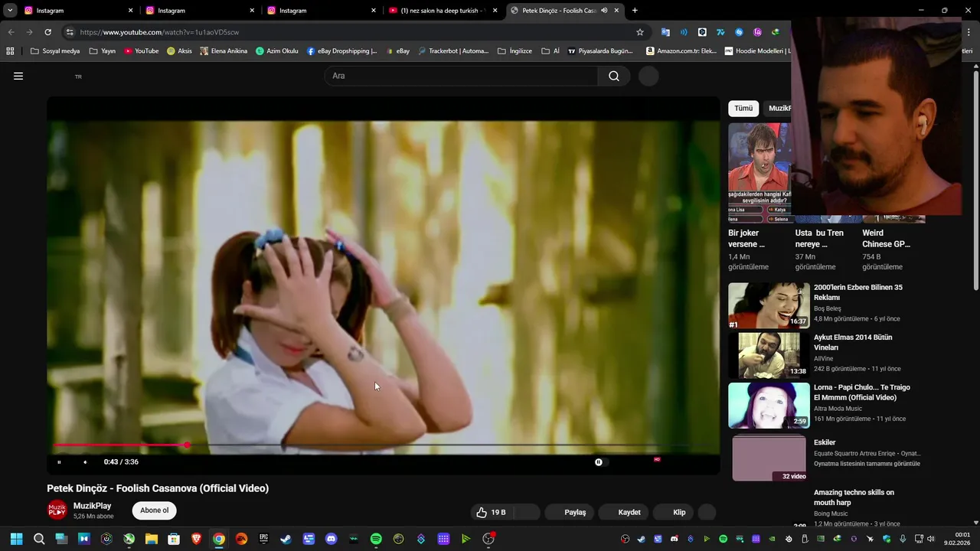Viewport: 980px width, 551px height.
Task: Click 'Oynatma listesinin tamamını görüntüle' link
Action: [x=867, y=464]
